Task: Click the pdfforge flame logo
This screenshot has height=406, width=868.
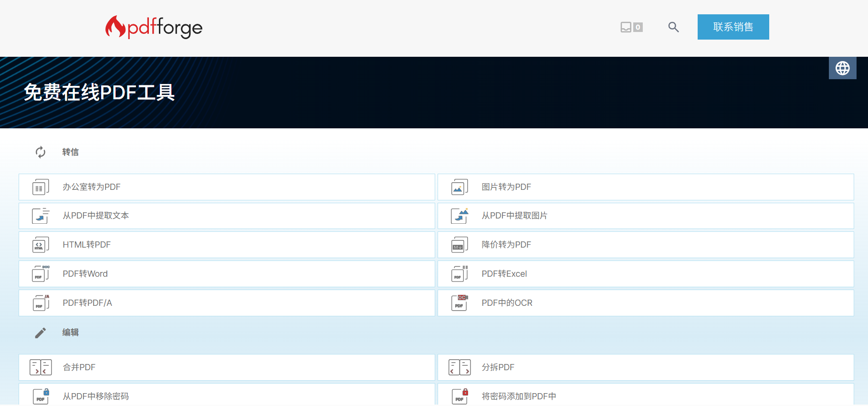Action: pos(154,27)
